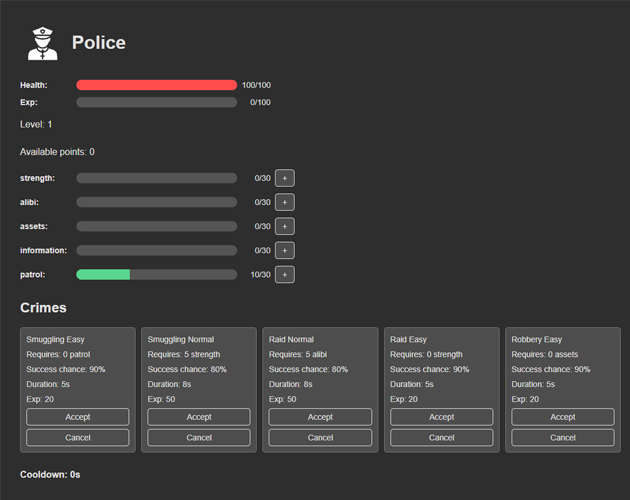Screen dimensions: 630x500
Task: Accept the Smuggling Easy crime
Action: pos(78,417)
